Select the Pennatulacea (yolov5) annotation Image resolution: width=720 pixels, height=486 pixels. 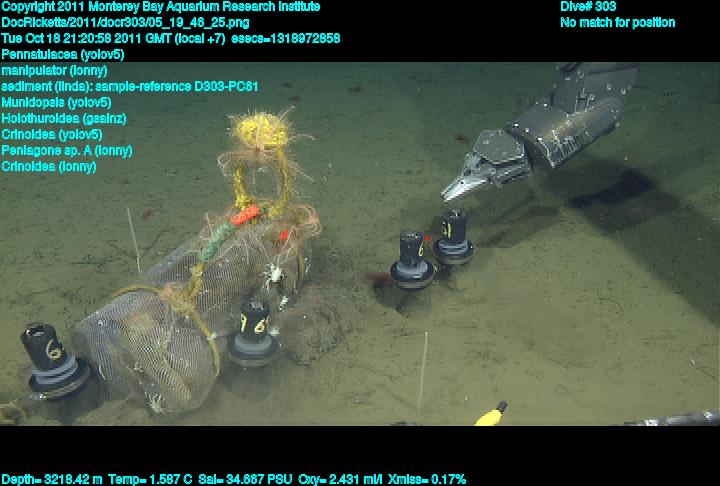click(x=63, y=55)
